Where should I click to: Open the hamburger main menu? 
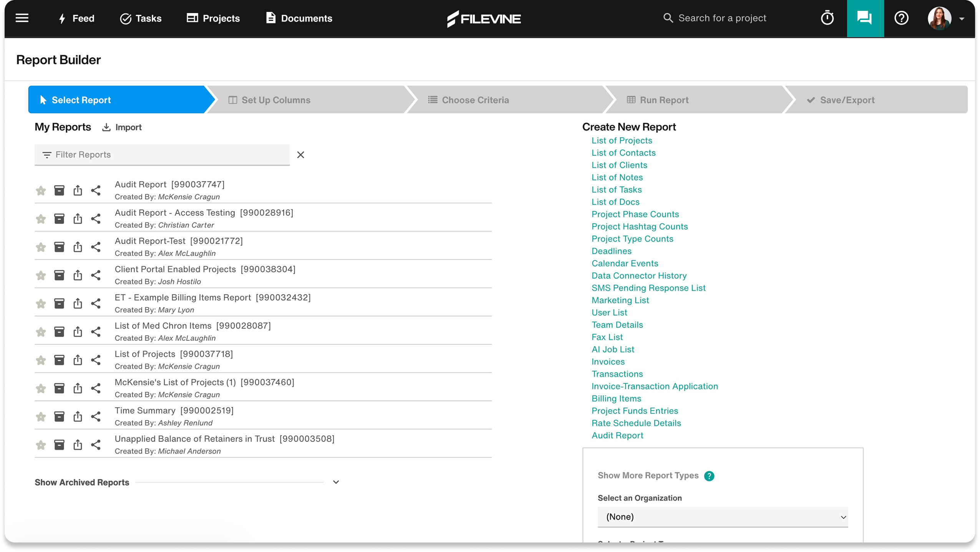point(22,18)
